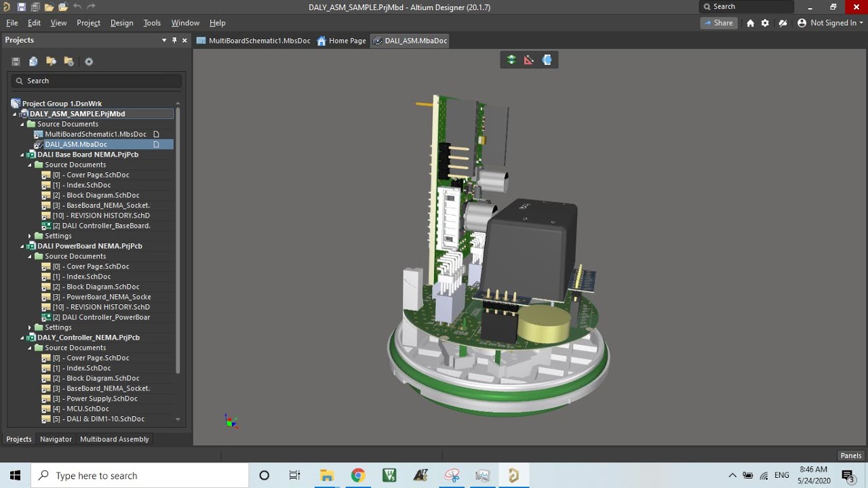Expand Settings under DALI PowerBoard NEMA
The height and width of the screenshot is (488, 868).
[x=30, y=327]
